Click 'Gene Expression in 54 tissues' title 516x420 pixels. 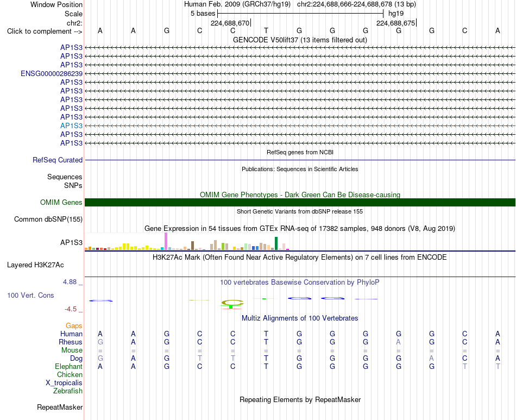pos(300,228)
